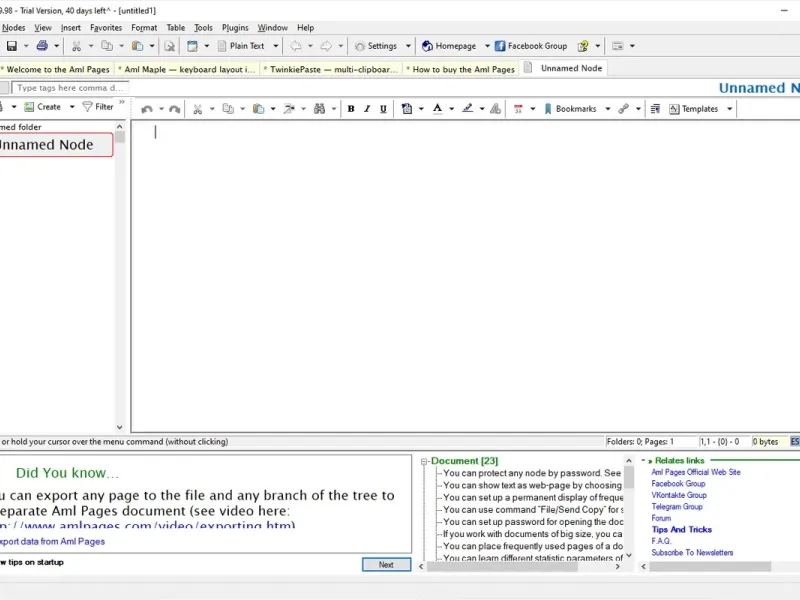Toggle italic formatting
The width and height of the screenshot is (800, 600).
(367, 108)
